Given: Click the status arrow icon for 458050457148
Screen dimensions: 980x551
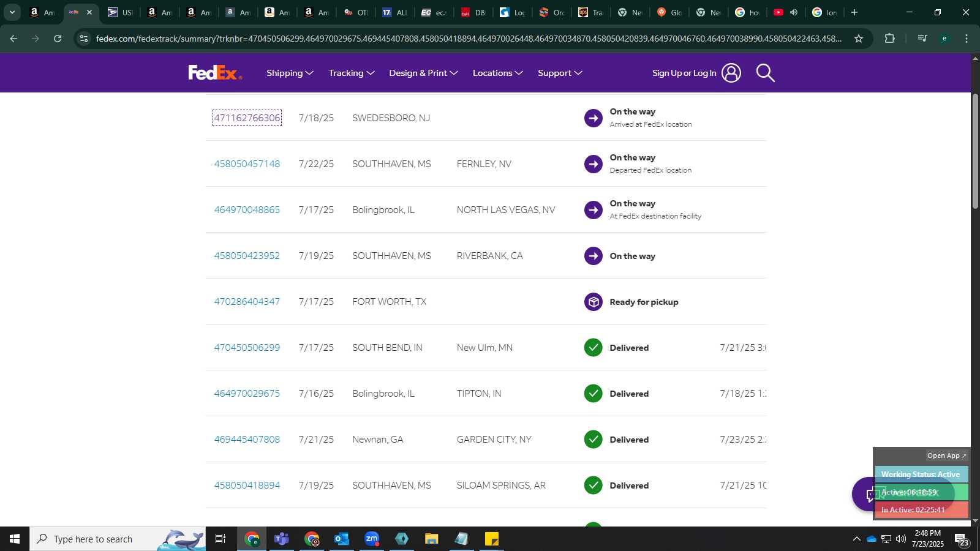Looking at the screenshot, I should point(593,164).
